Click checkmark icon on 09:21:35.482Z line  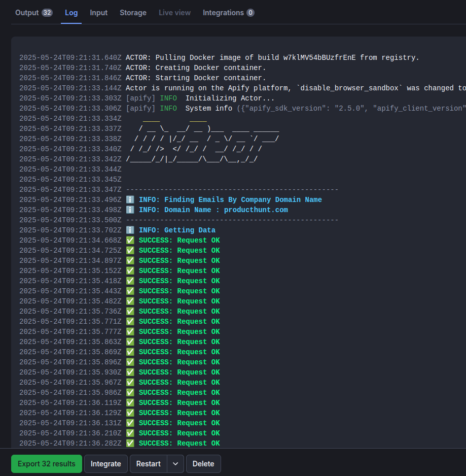point(130,301)
